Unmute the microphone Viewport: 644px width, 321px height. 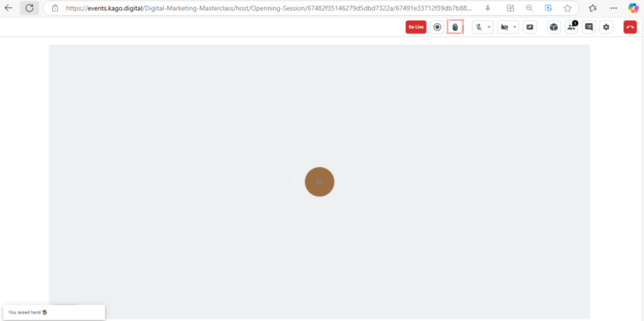click(479, 27)
